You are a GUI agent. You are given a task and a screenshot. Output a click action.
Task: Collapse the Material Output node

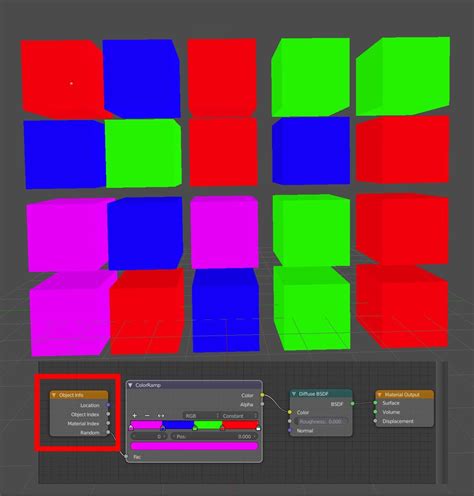(x=379, y=394)
